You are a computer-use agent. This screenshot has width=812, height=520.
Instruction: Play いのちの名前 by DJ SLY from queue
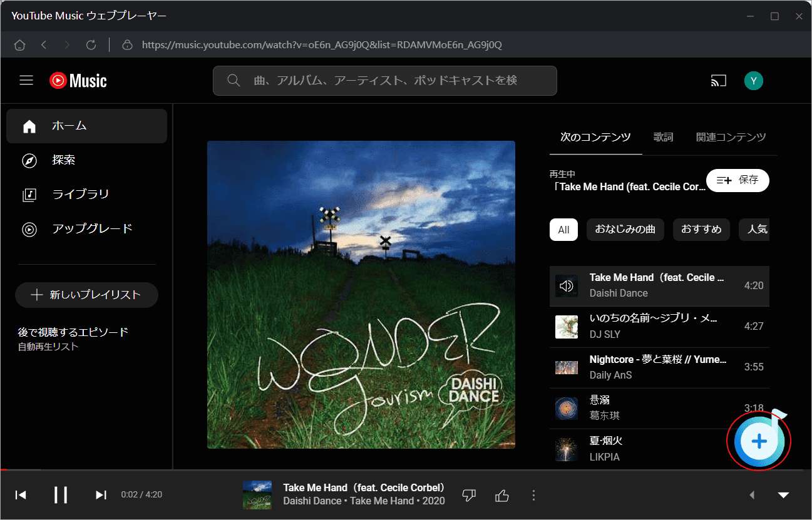[x=659, y=327]
